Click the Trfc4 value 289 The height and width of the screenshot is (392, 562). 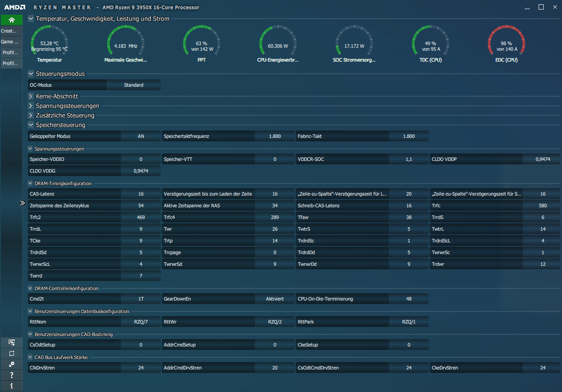pos(275,217)
